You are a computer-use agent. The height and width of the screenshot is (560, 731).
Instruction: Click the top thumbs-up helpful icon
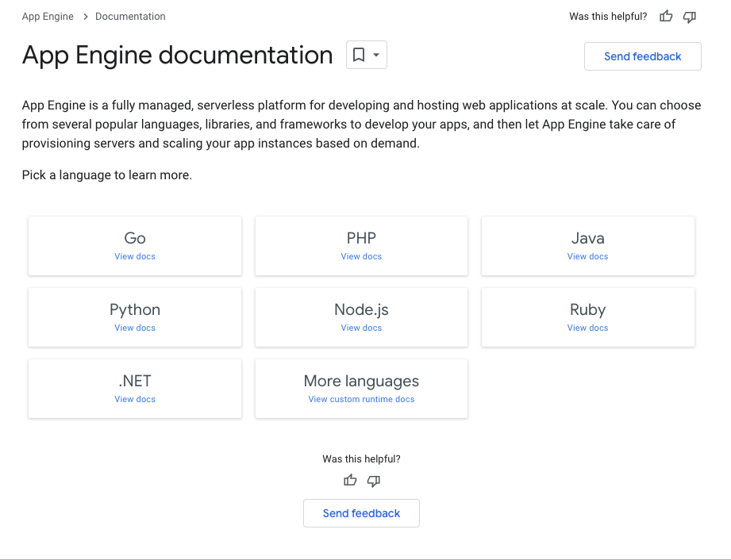tap(666, 17)
